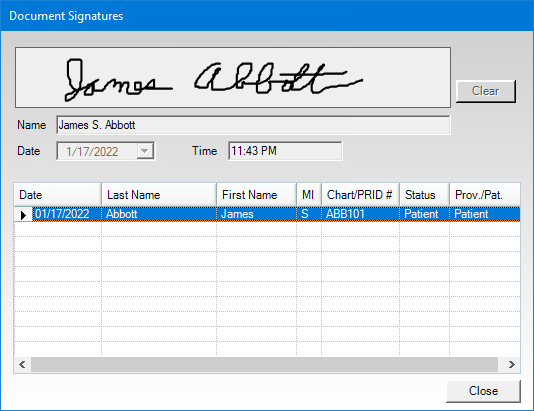The image size is (534, 411).
Task: Sort by the Date column header
Action: (58, 195)
